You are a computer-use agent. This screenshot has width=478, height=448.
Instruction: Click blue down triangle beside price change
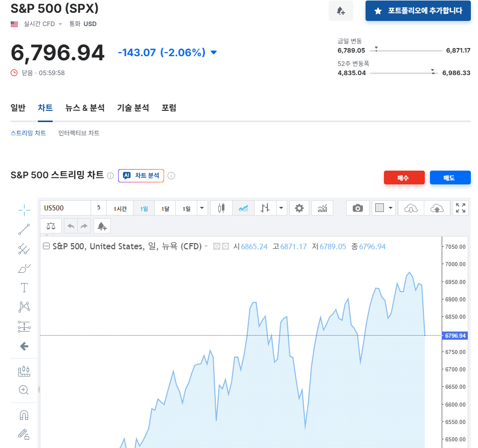pos(214,53)
